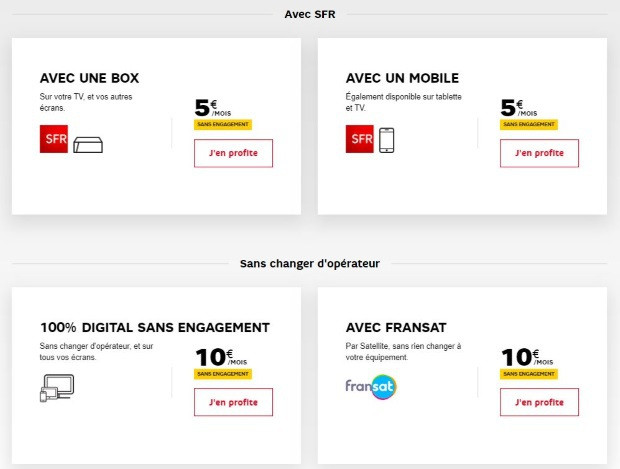This screenshot has height=469, width=620.
Task: Click J'en profite under Avec une Box
Action: [233, 153]
